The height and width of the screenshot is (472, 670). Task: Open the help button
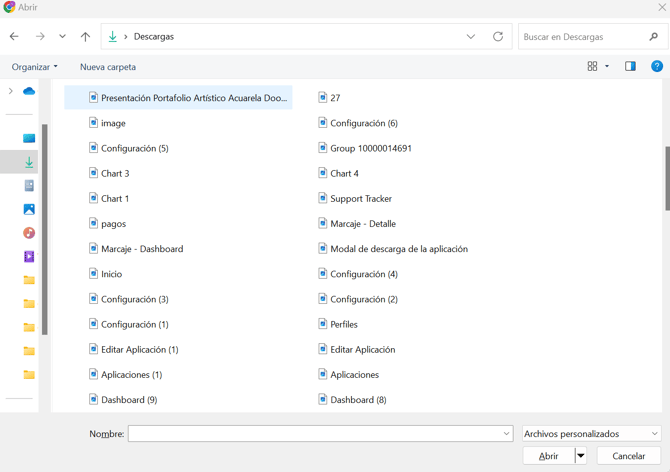[656, 67]
